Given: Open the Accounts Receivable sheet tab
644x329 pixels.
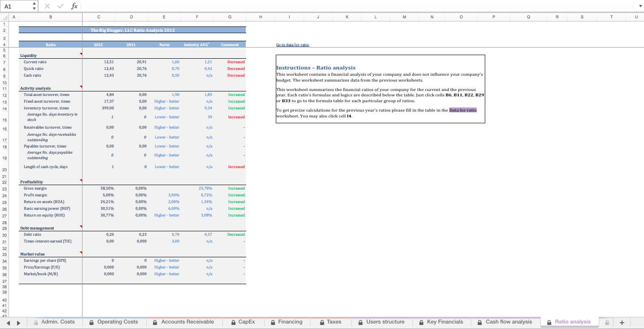Looking at the screenshot, I should click(183, 322).
